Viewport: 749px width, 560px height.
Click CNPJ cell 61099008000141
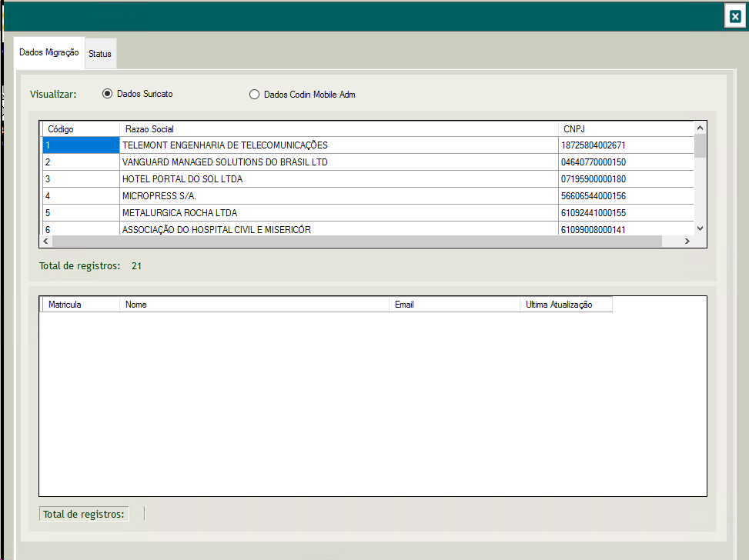click(x=626, y=228)
